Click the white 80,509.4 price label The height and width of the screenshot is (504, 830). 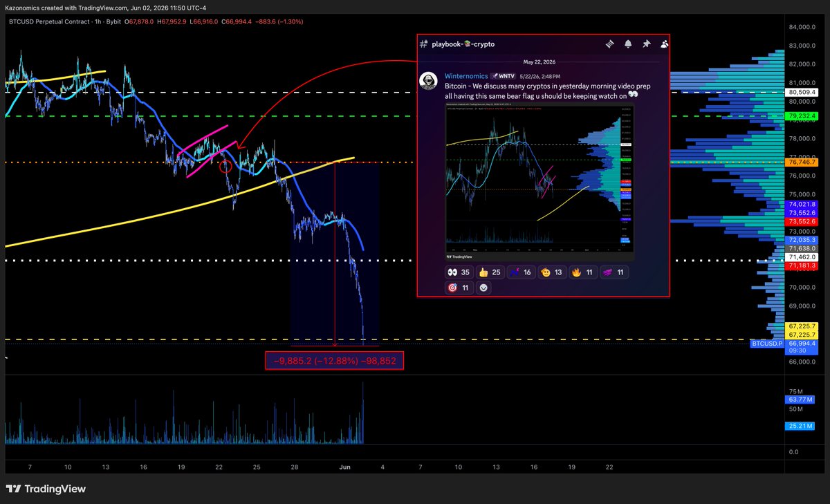click(802, 92)
